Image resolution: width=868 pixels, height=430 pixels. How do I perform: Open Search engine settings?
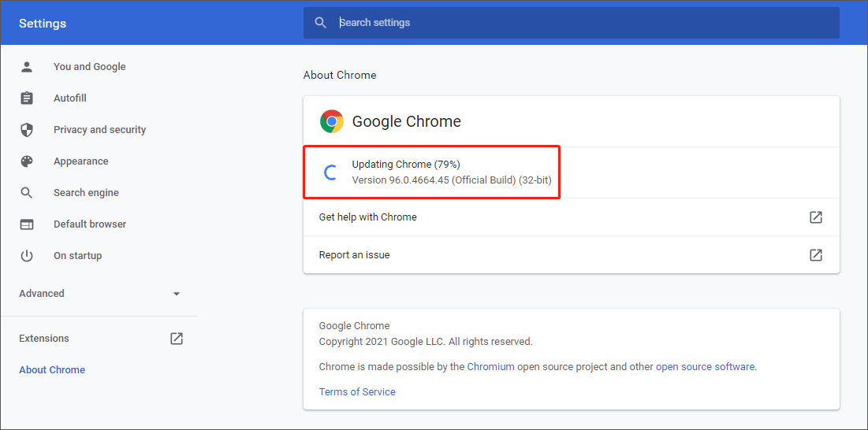coord(87,193)
